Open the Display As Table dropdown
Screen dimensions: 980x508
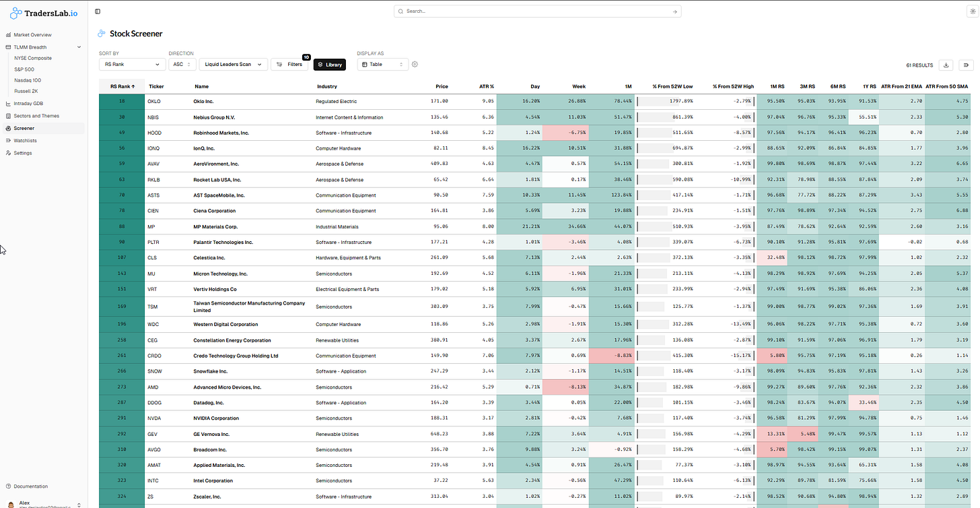pos(383,65)
